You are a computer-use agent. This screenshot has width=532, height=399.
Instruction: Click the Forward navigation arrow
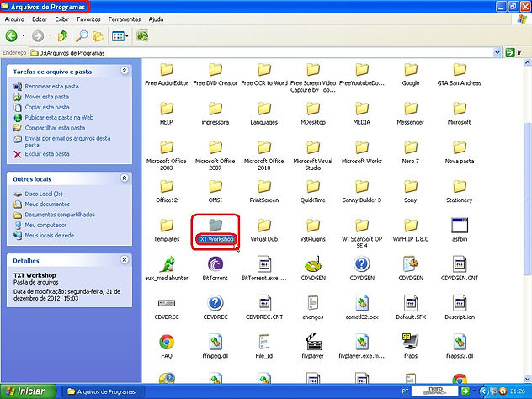(x=38, y=36)
